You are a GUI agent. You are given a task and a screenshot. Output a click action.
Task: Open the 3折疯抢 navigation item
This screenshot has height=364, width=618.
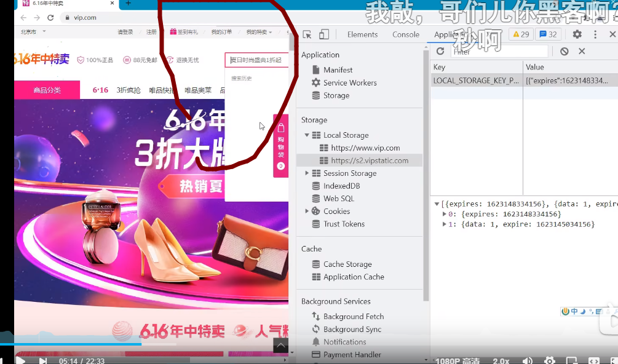[x=129, y=90]
